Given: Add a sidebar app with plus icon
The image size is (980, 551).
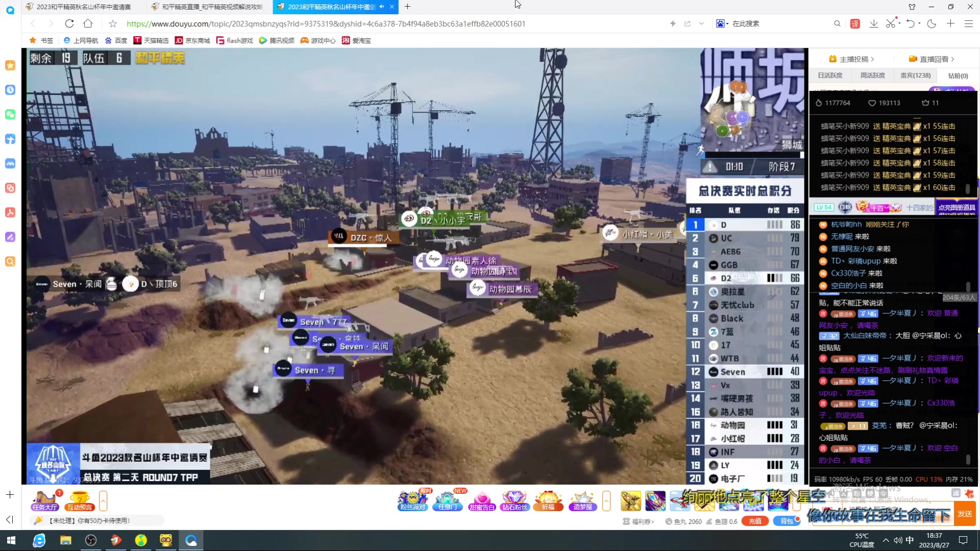Looking at the screenshot, I should coord(10,494).
